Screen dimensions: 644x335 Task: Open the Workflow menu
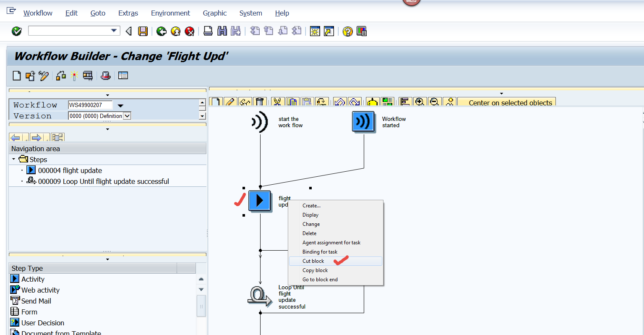[38, 13]
